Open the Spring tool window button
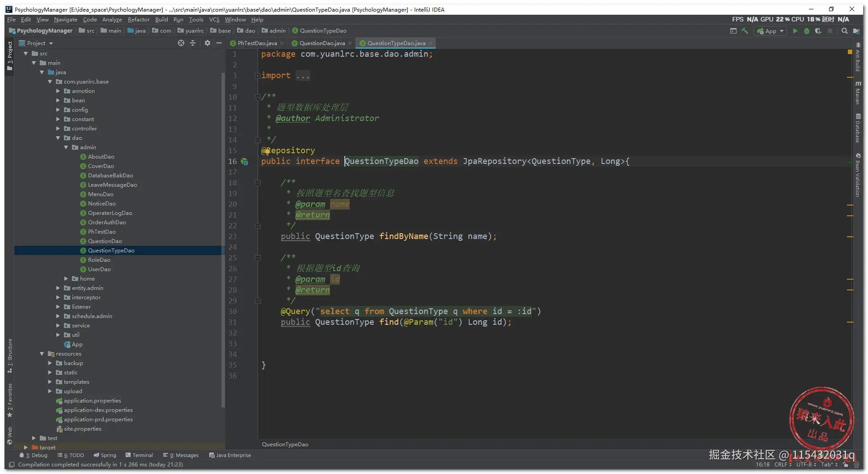The height and width of the screenshot is (474, 868). click(x=105, y=455)
